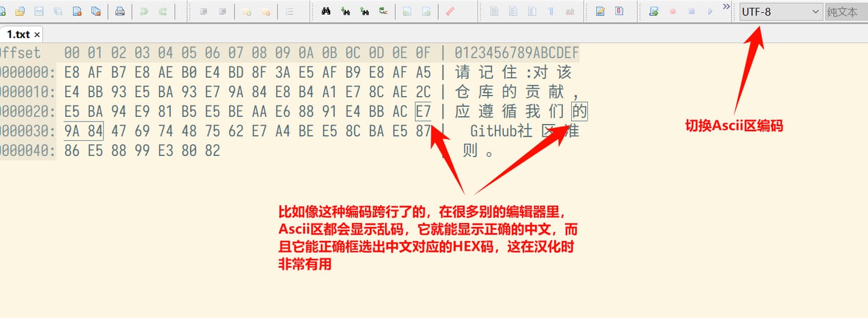Screen dimensions: 868x318
Task: Save the current file
Action: pos(39,11)
